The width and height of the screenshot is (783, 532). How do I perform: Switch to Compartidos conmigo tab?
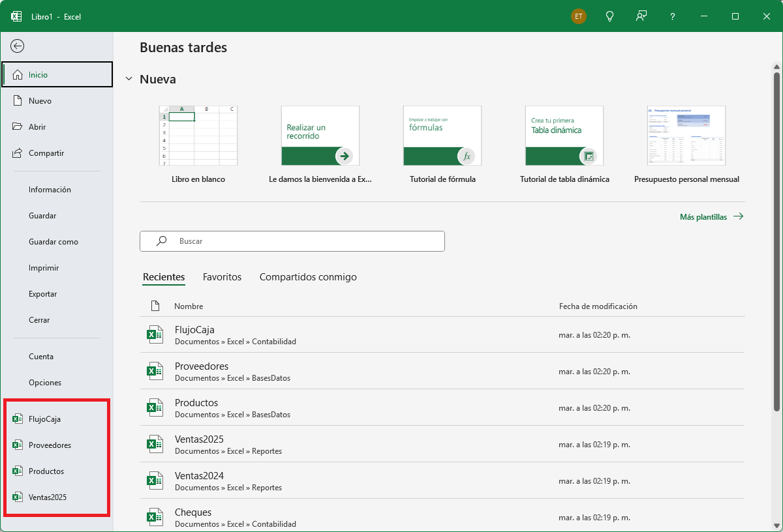[308, 277]
